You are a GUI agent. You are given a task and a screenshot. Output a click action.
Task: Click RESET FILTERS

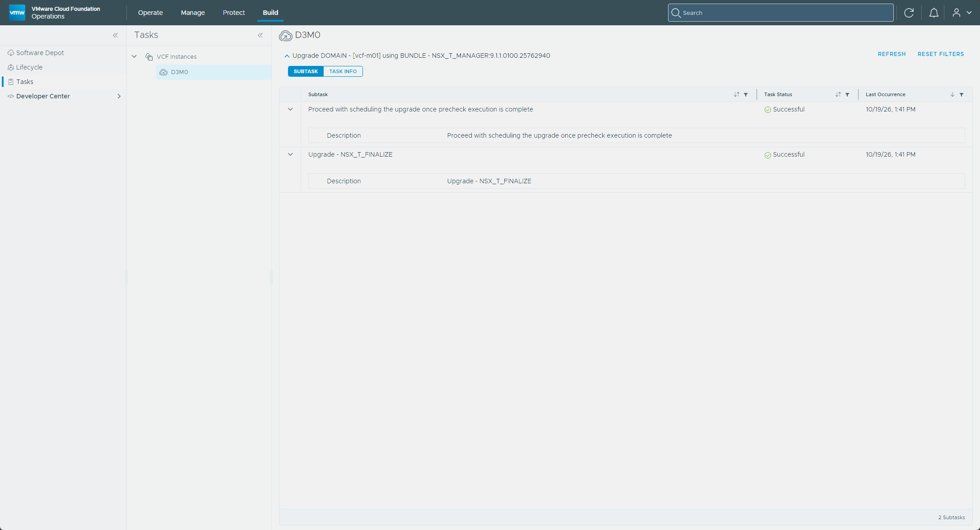[941, 54]
